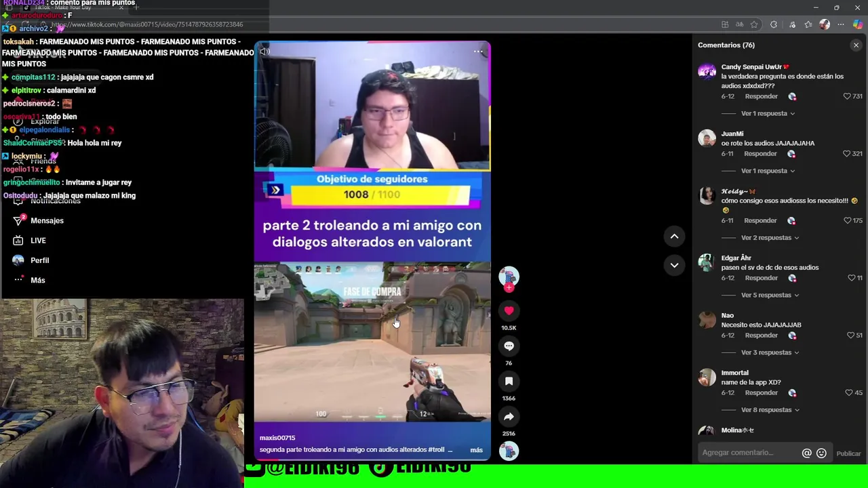
Task: Open LIVE in the sidebar
Action: [29, 241]
